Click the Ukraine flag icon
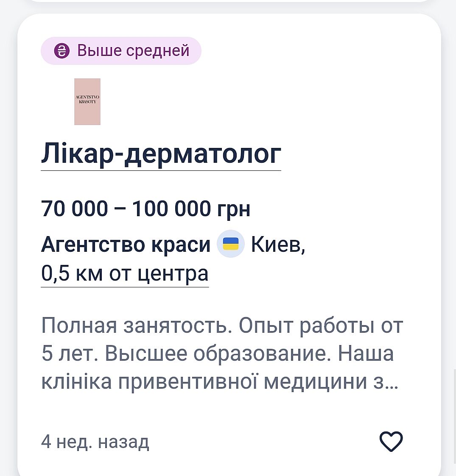 coord(231,244)
